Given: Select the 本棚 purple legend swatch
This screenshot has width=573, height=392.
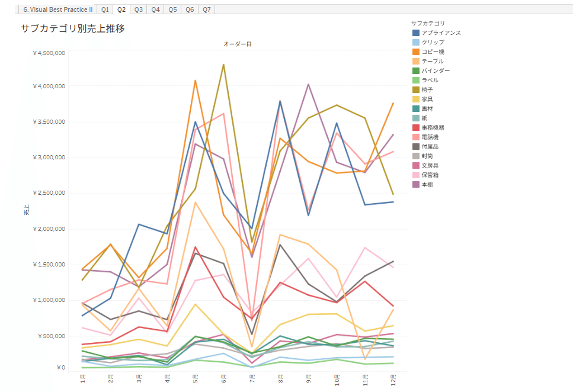Looking at the screenshot, I should pyautogui.click(x=416, y=184).
